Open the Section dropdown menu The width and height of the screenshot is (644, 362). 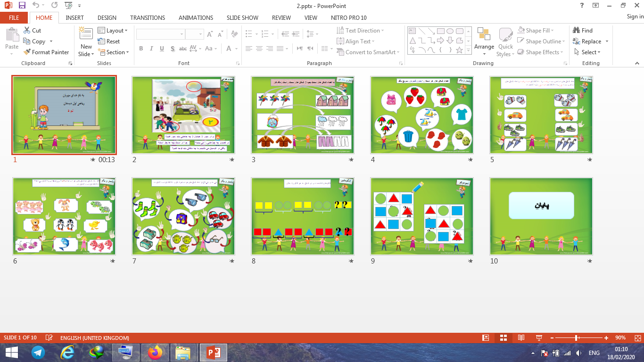tap(113, 52)
